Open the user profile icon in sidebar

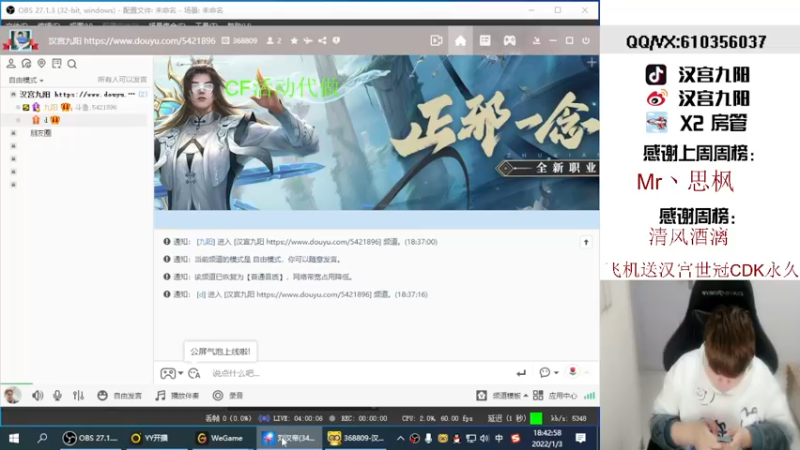click(x=11, y=63)
